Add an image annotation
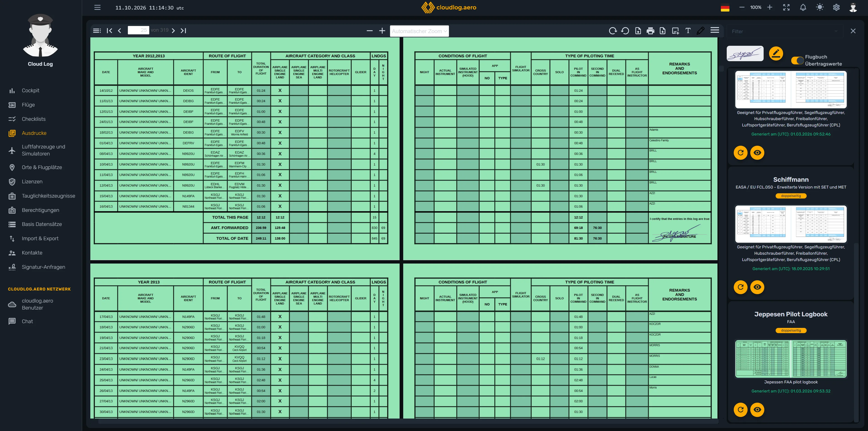Screen dimensions: 868x431 675,31
